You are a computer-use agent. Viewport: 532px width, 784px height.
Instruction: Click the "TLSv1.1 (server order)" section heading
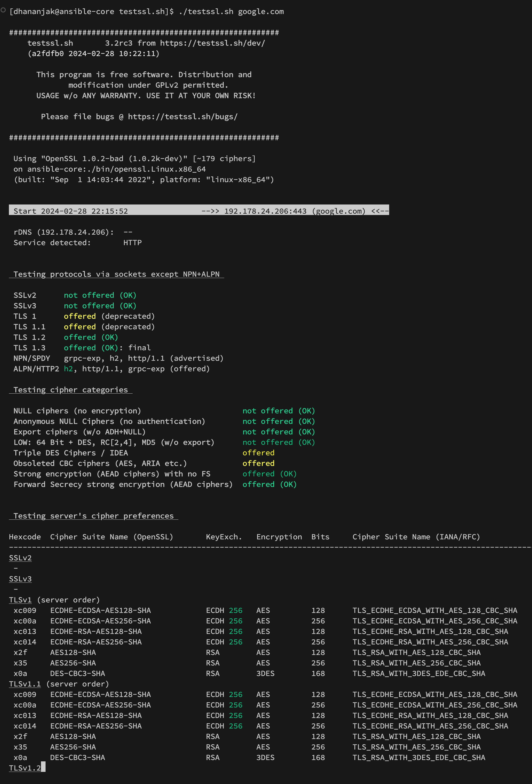[59, 684]
